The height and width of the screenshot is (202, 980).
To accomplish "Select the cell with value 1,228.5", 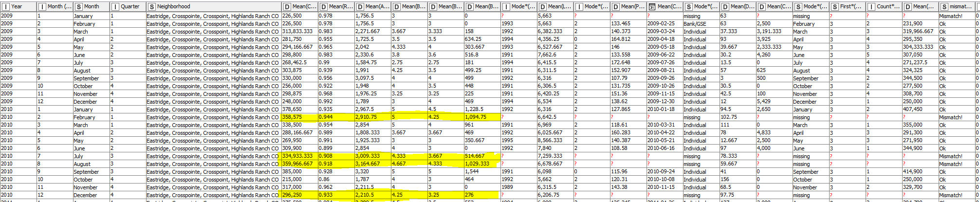I will point(482,110).
